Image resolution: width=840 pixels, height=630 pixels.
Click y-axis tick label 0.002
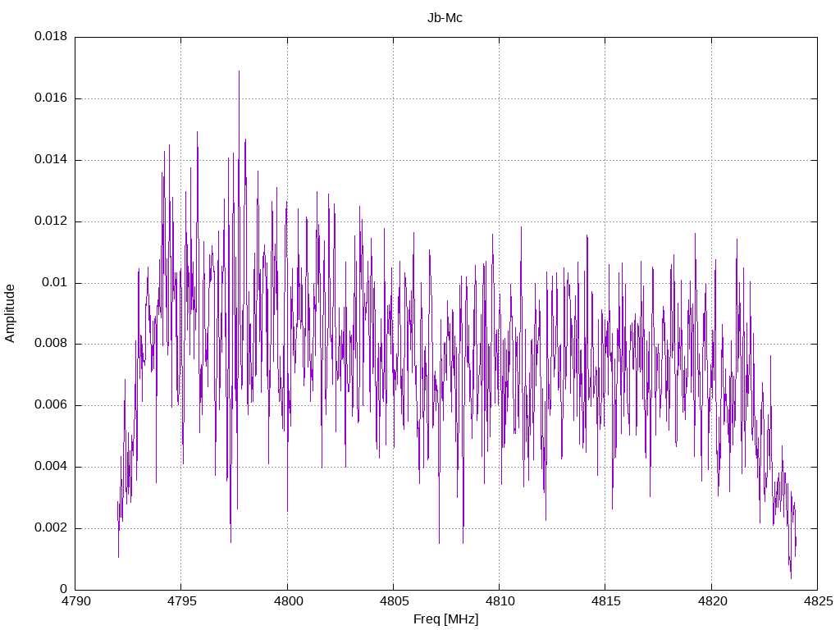(51, 527)
